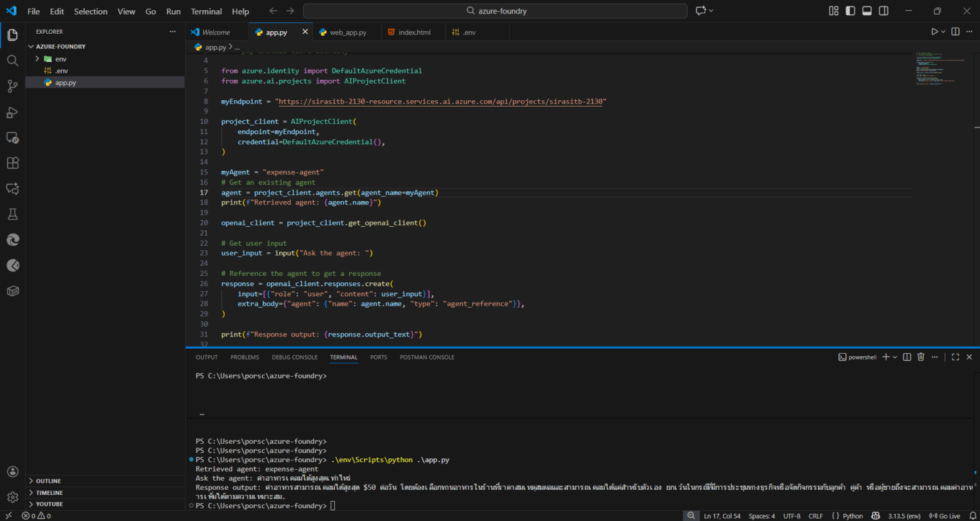Open the Run and Debug view

coord(12,112)
